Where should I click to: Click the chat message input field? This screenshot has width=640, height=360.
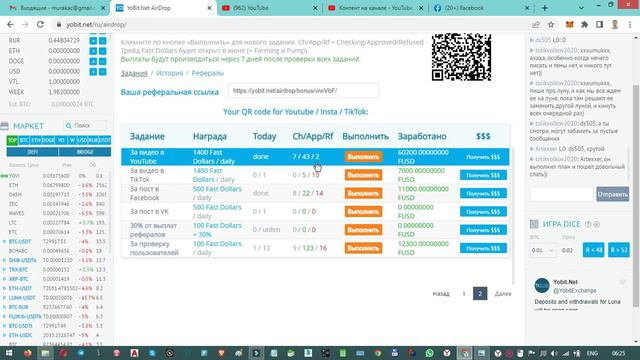tap(562, 194)
